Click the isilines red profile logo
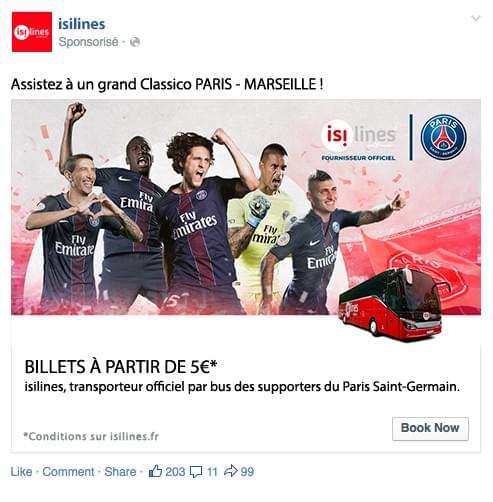The height and width of the screenshot is (502, 493). [x=32, y=32]
